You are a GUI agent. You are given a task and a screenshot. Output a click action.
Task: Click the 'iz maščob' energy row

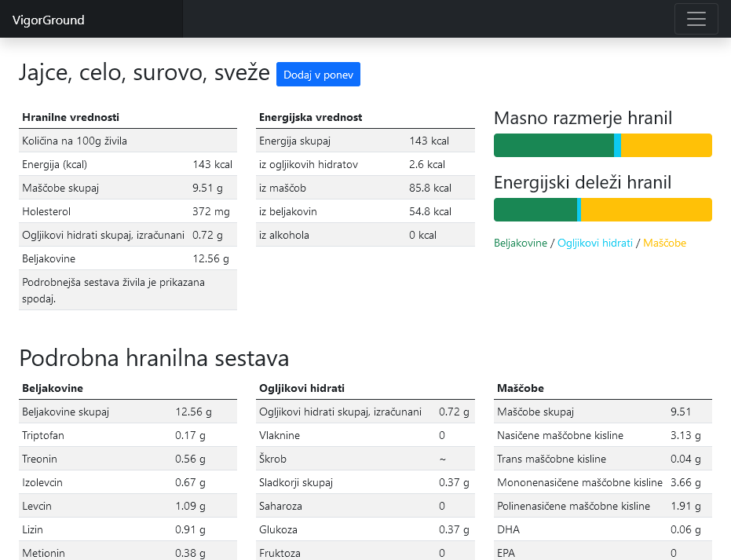tap(365, 188)
